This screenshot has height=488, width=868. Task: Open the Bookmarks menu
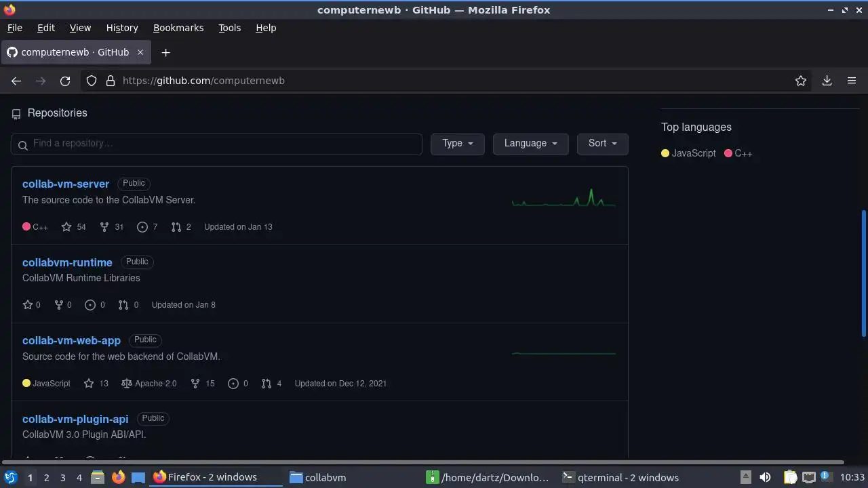coord(178,28)
